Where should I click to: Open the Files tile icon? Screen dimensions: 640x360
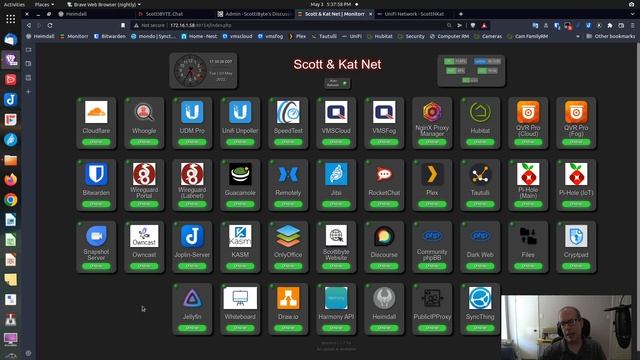tap(528, 236)
